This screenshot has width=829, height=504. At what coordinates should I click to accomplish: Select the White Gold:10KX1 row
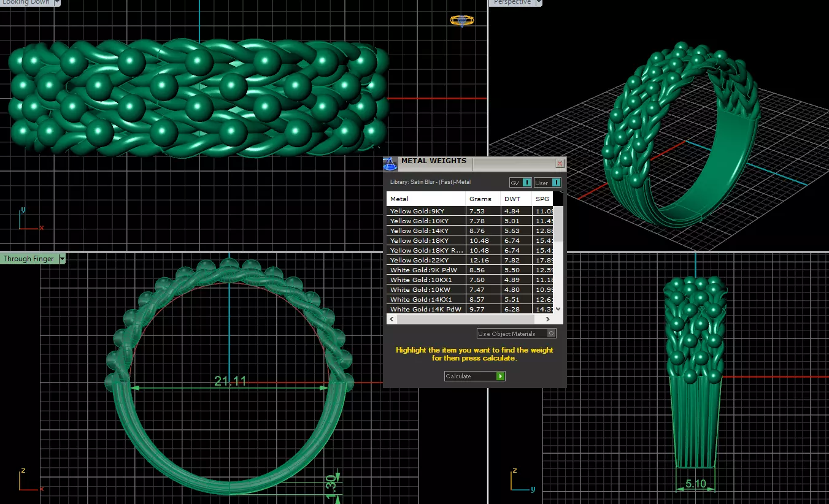click(469, 280)
